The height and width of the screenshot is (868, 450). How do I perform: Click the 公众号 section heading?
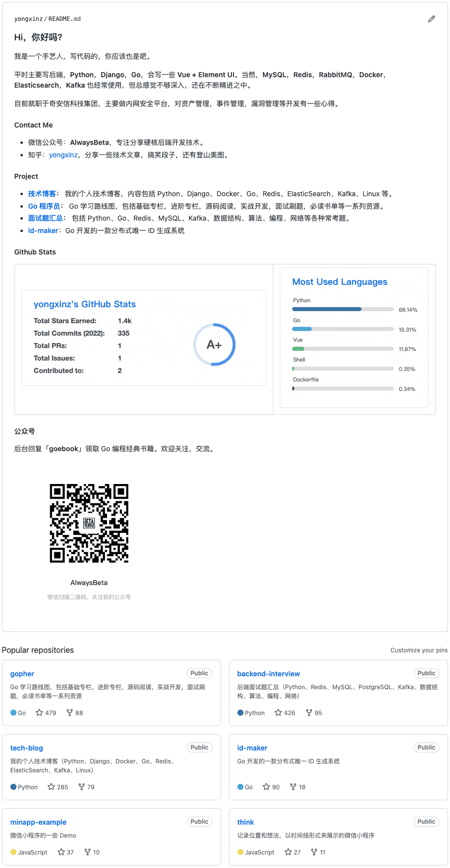(24, 431)
